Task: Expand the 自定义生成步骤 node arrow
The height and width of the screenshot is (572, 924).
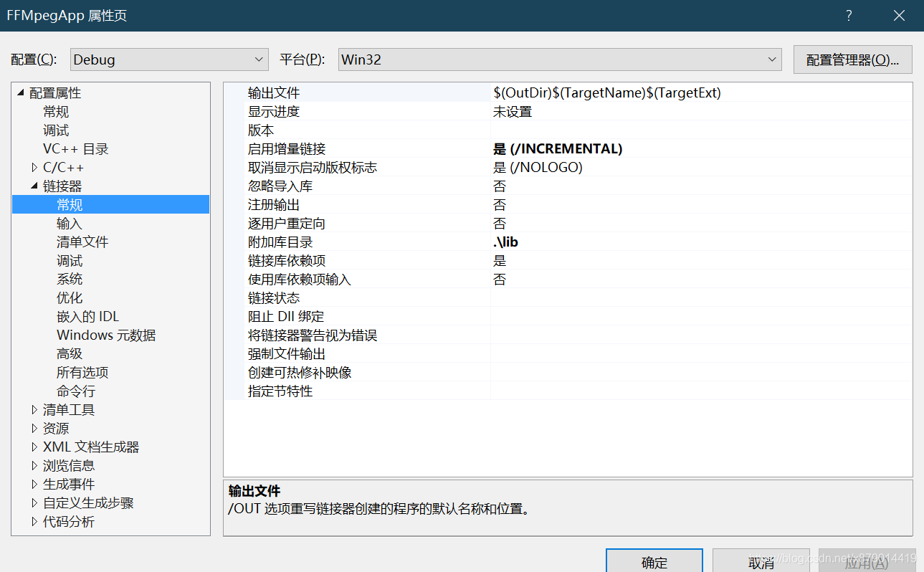Action: tap(34, 502)
